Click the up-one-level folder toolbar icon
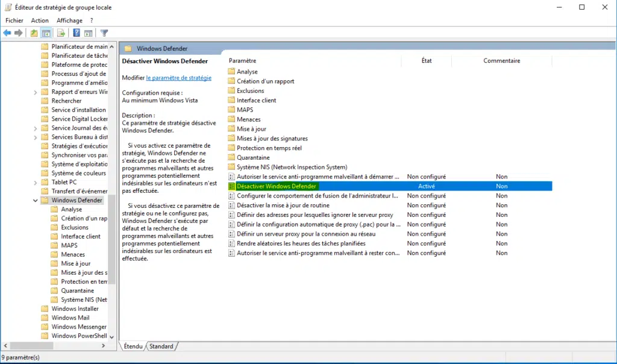 (x=34, y=33)
